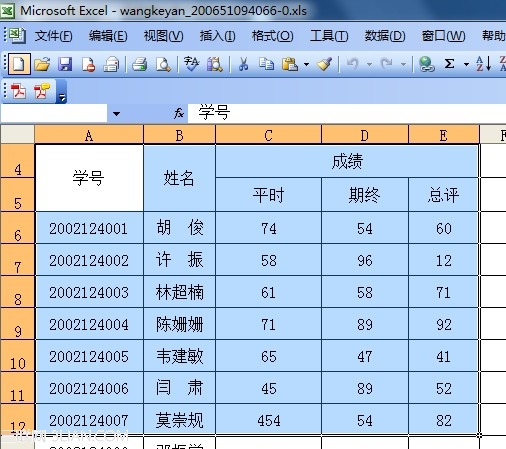506x449 pixels.
Task: Click inside the Name Box field
Action: (54, 114)
